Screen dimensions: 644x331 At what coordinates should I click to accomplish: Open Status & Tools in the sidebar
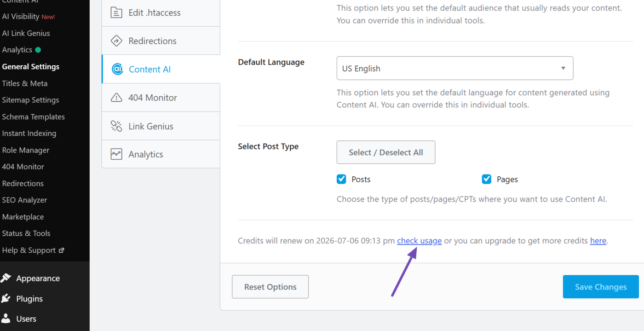point(26,233)
